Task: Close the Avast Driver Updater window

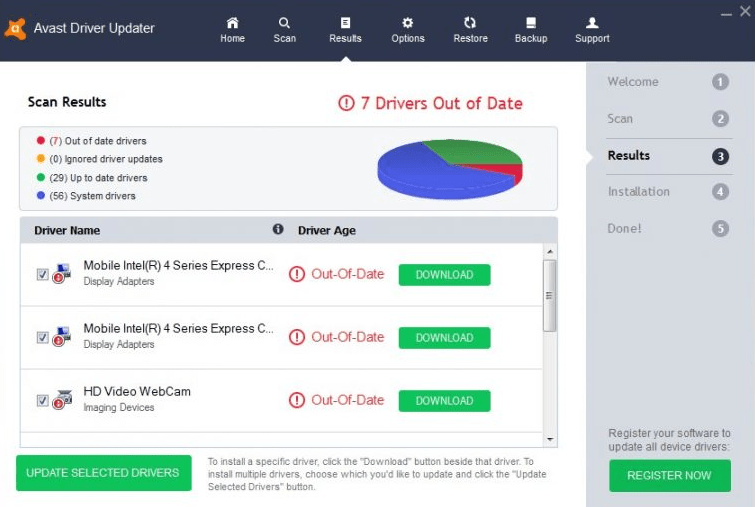Action: pos(745,11)
